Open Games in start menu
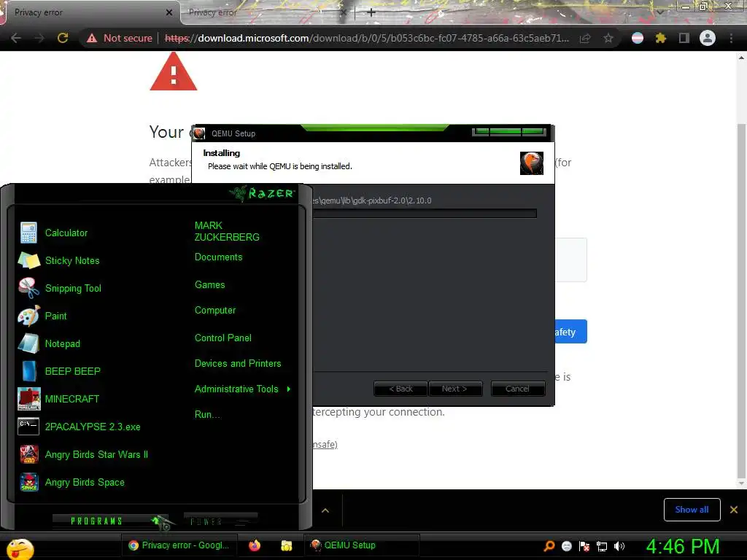This screenshot has height=560, width=747. (x=209, y=285)
